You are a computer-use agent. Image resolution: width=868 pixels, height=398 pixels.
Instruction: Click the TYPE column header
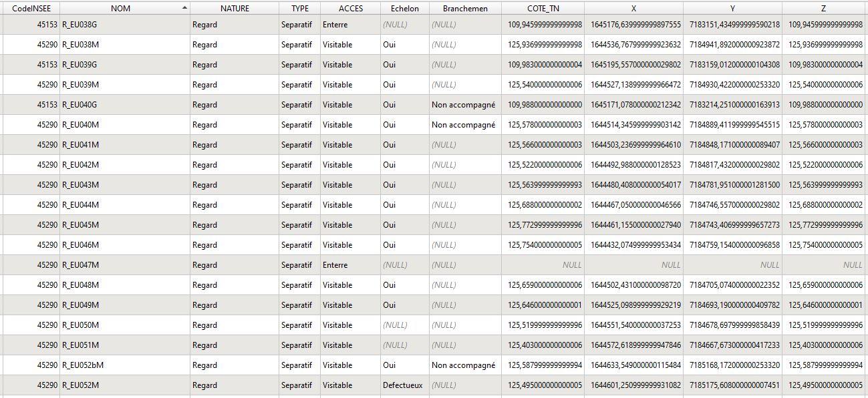pyautogui.click(x=300, y=8)
